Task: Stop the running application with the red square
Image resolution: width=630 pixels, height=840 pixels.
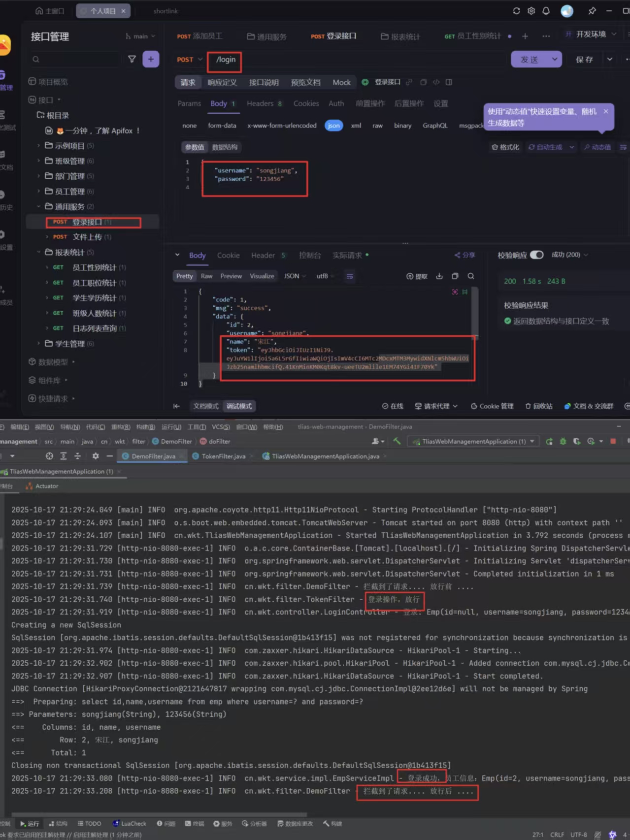Action: pyautogui.click(x=613, y=441)
